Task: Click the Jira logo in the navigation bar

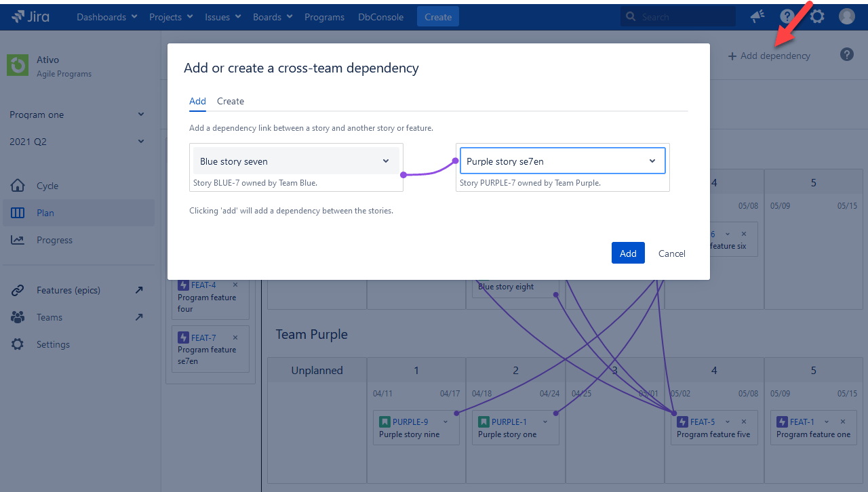Action: coord(30,16)
